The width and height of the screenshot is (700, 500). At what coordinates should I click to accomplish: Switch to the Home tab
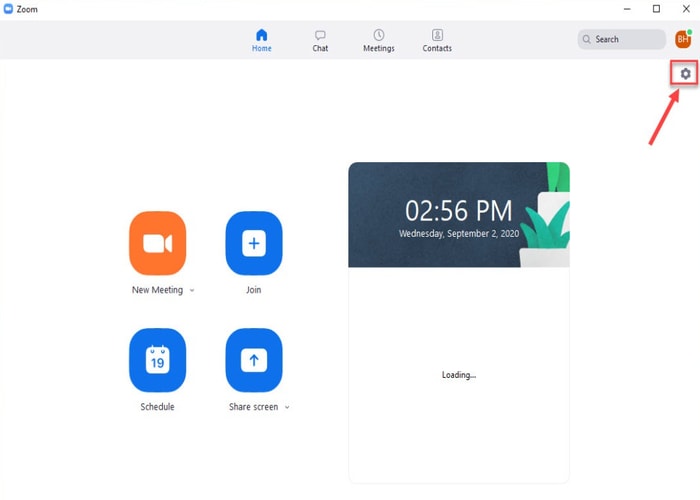(262, 40)
